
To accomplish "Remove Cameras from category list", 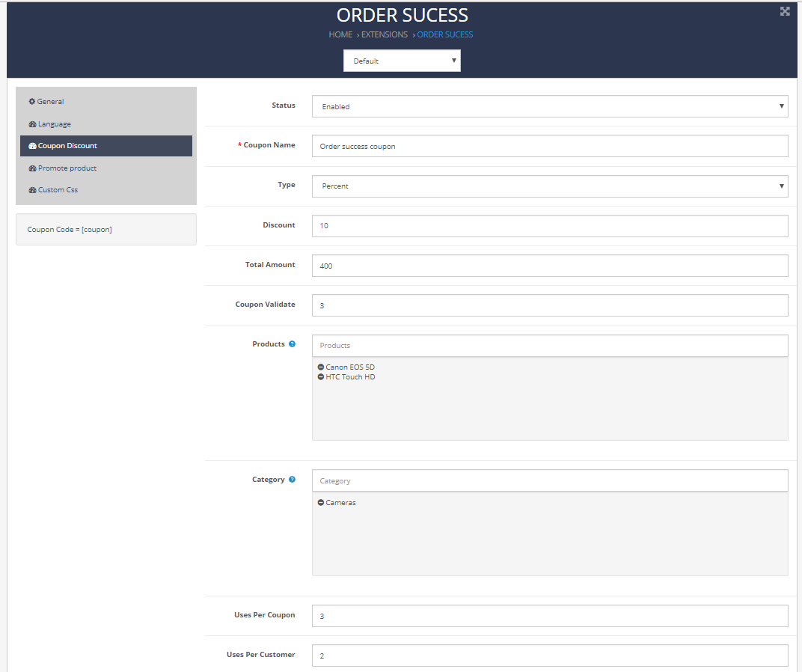I will pos(321,503).
